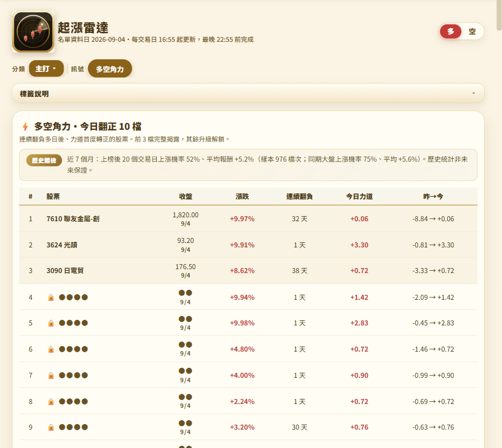Click the 起漲雷達 radar app logo
The width and height of the screenshot is (502, 448).
coord(33,32)
